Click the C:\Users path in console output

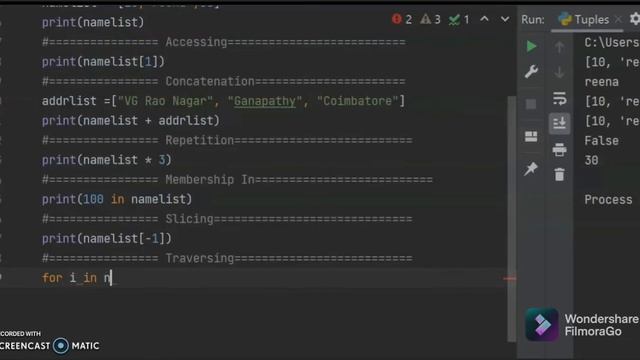[x=612, y=42]
